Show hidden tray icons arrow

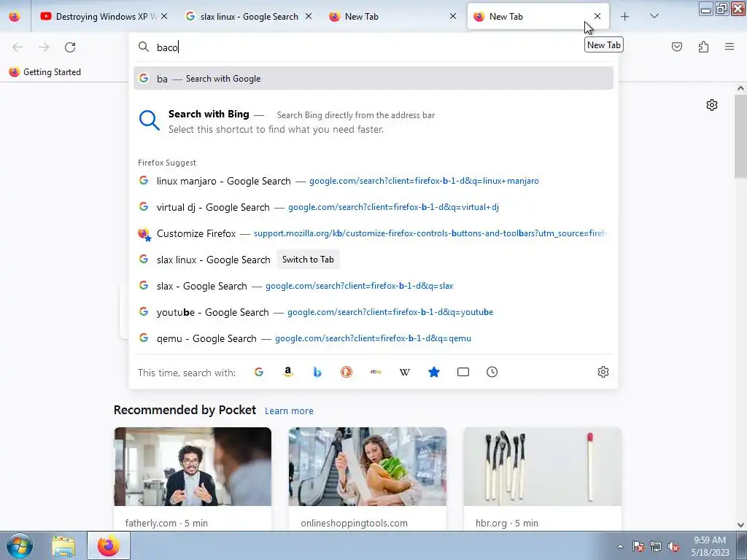[620, 546]
